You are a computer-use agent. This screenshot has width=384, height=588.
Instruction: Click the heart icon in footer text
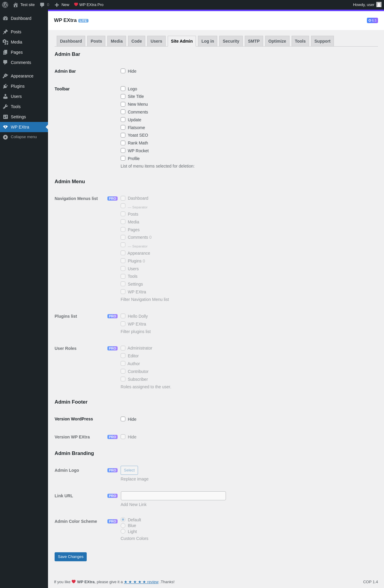click(74, 582)
